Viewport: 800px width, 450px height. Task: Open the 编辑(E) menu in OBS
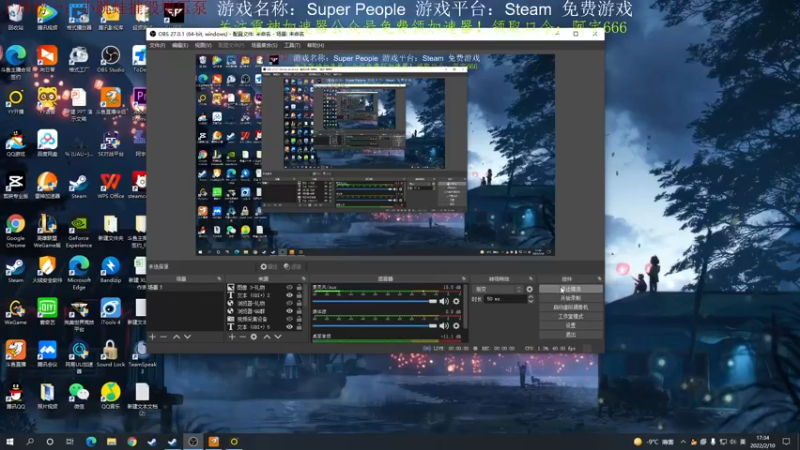[180, 45]
